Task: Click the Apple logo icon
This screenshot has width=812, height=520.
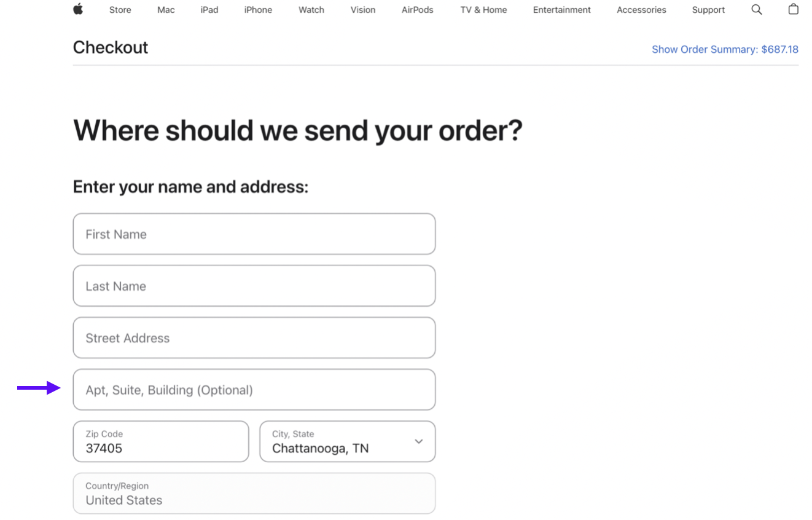Action: [x=78, y=9]
